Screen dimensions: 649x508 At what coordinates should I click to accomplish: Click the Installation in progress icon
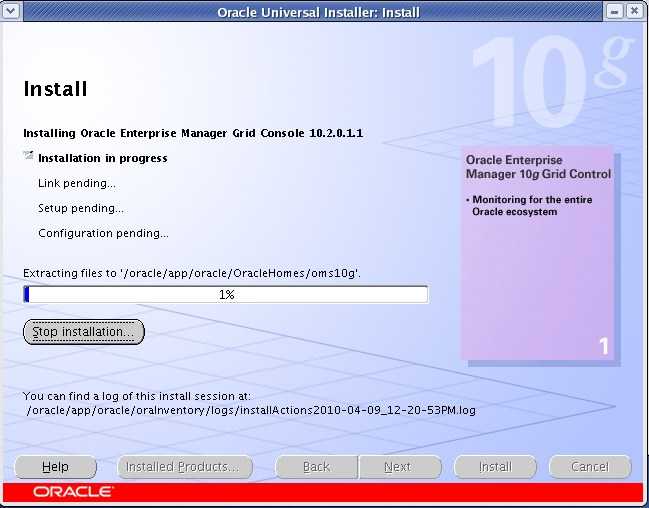coord(28,156)
